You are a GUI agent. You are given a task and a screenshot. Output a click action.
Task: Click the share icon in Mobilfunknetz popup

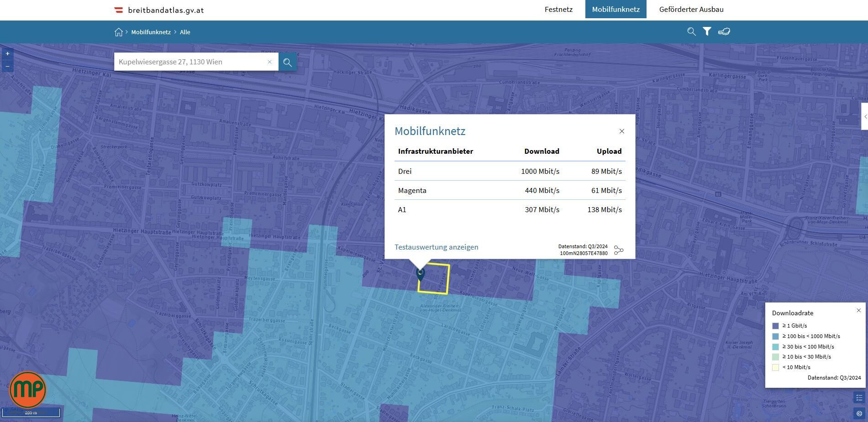[x=619, y=250]
